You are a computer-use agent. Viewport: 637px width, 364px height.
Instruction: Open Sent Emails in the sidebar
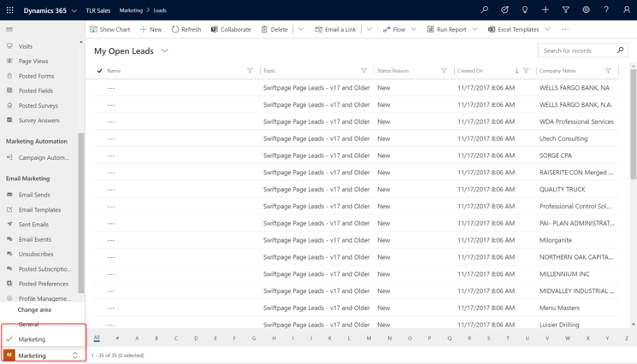pos(33,225)
